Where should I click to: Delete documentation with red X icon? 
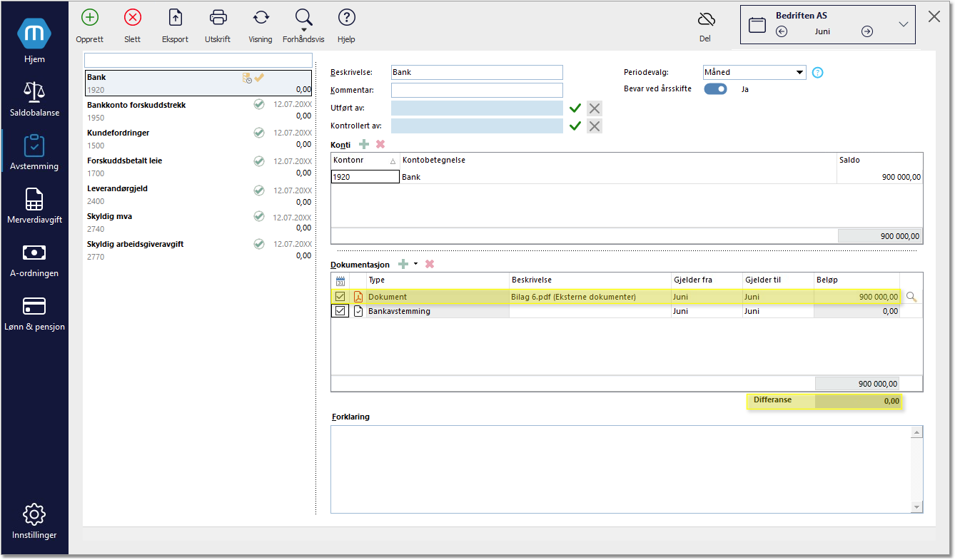pyautogui.click(x=430, y=264)
